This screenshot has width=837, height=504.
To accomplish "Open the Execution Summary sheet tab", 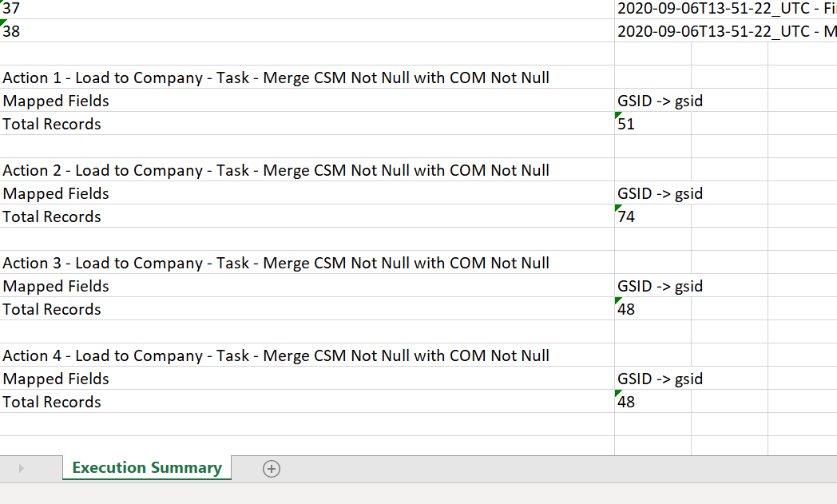I will pyautogui.click(x=147, y=468).
